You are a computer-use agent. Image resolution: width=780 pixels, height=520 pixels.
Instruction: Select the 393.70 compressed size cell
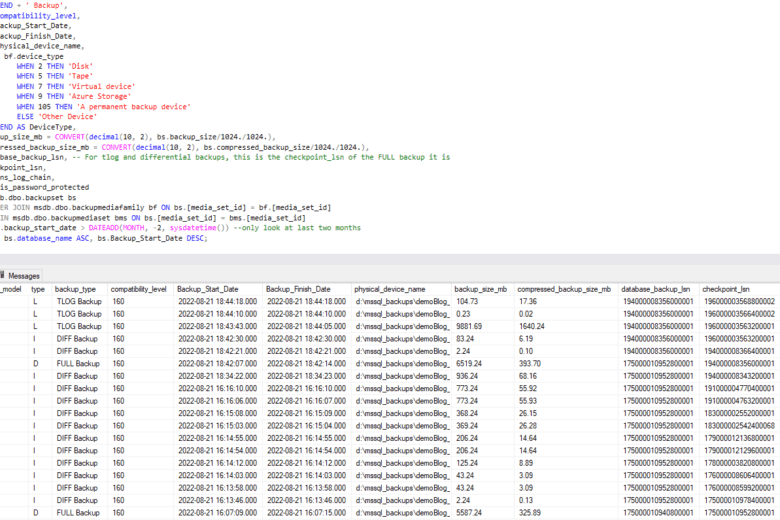click(531, 364)
